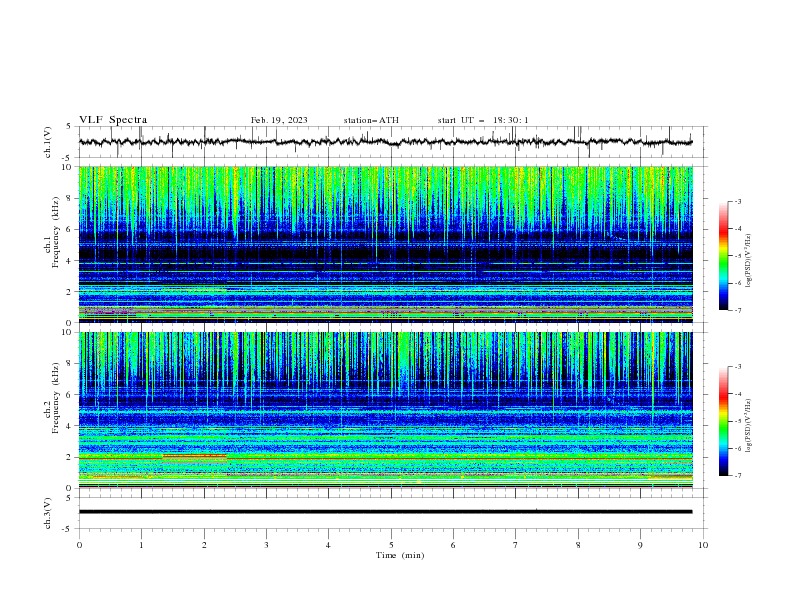
Task: Click the "-3" label on ch.1 colorbar
Action: tap(738, 201)
